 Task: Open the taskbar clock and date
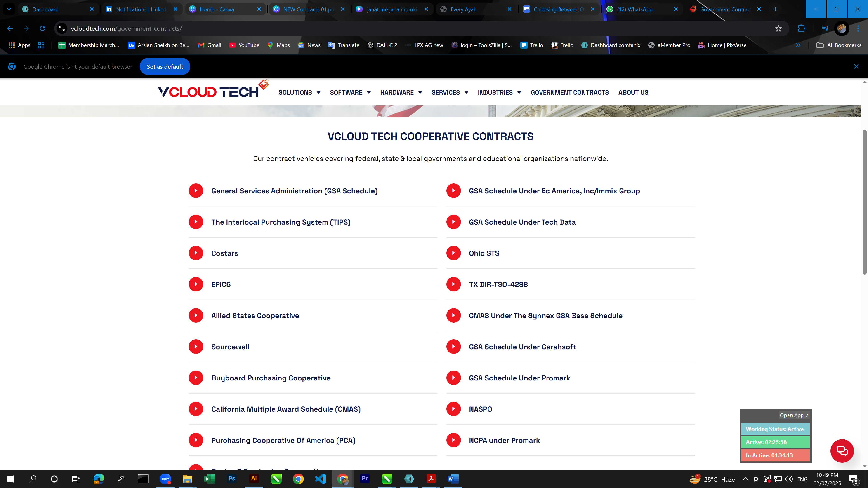pos(827,479)
